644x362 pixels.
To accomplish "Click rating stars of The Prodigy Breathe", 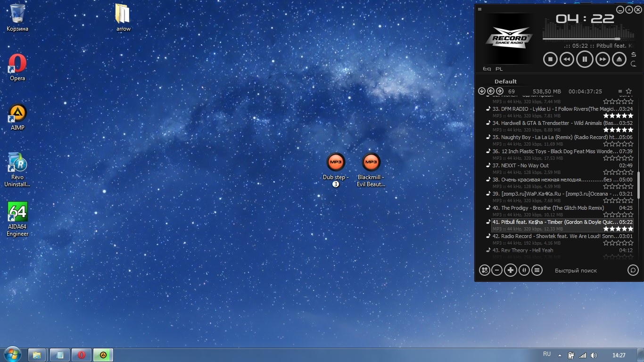I will [x=618, y=215].
